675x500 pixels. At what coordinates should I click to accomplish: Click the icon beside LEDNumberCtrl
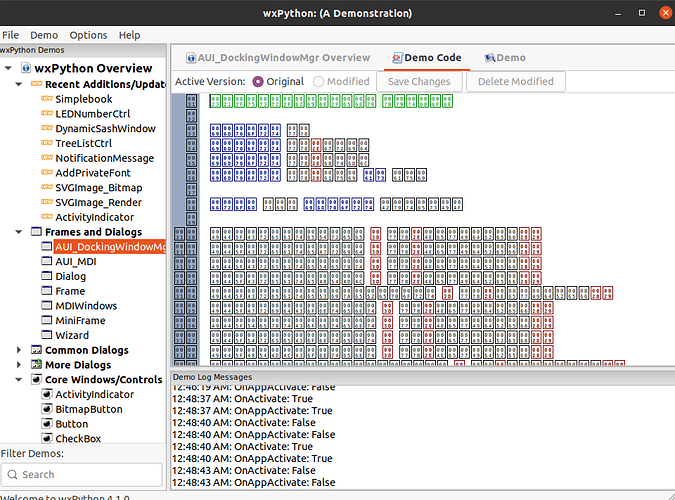pos(47,113)
